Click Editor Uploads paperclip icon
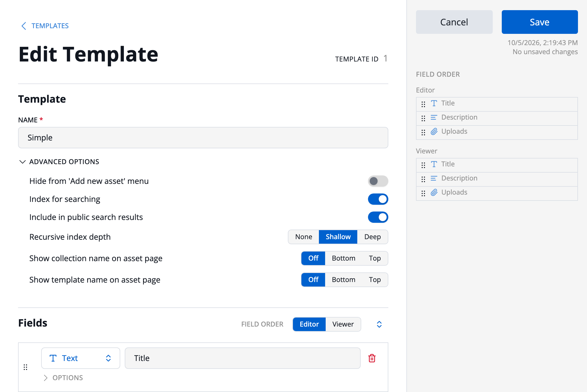Image resolution: width=587 pixels, height=392 pixels. coord(434,131)
